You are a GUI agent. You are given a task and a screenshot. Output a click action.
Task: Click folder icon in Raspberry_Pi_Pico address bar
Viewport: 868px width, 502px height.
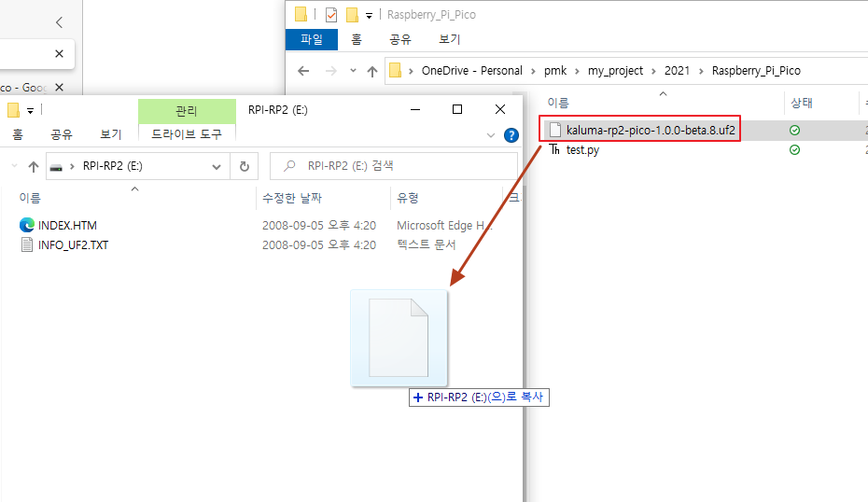pos(395,71)
